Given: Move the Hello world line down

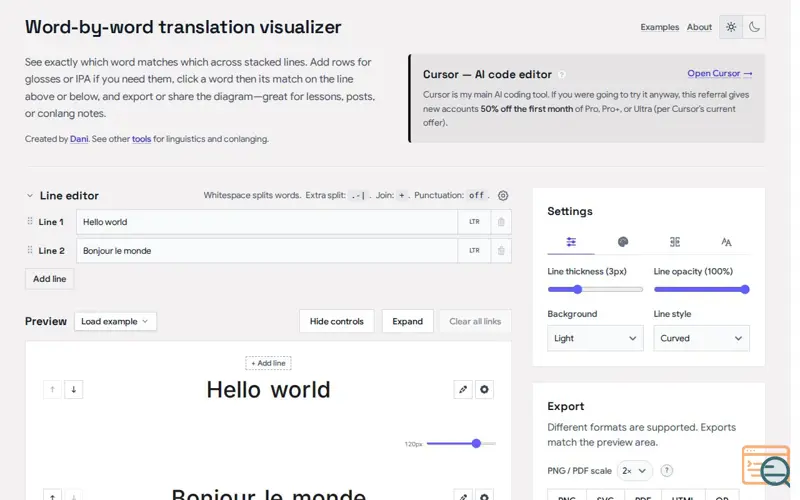Looking at the screenshot, I should point(73,390).
